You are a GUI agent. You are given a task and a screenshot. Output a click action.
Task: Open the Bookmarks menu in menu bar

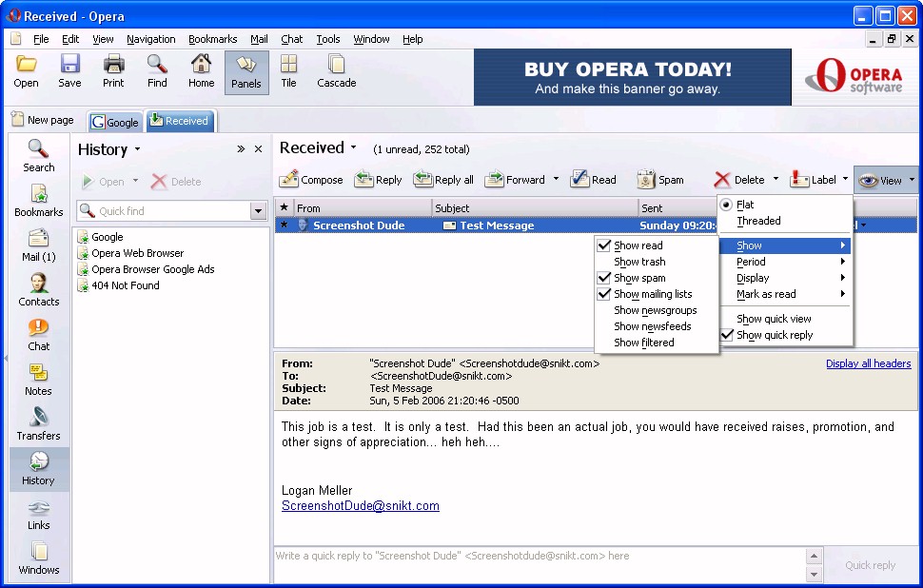[212, 39]
